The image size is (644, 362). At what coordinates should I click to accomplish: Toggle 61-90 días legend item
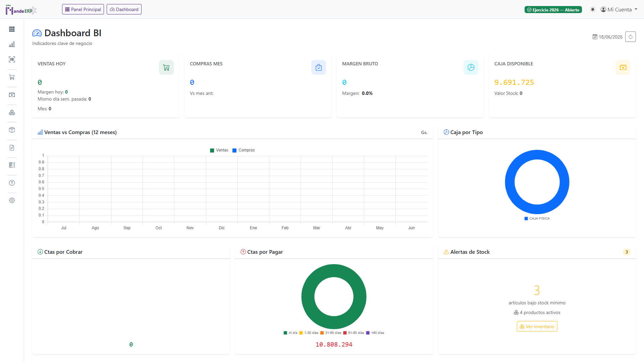coord(354,333)
